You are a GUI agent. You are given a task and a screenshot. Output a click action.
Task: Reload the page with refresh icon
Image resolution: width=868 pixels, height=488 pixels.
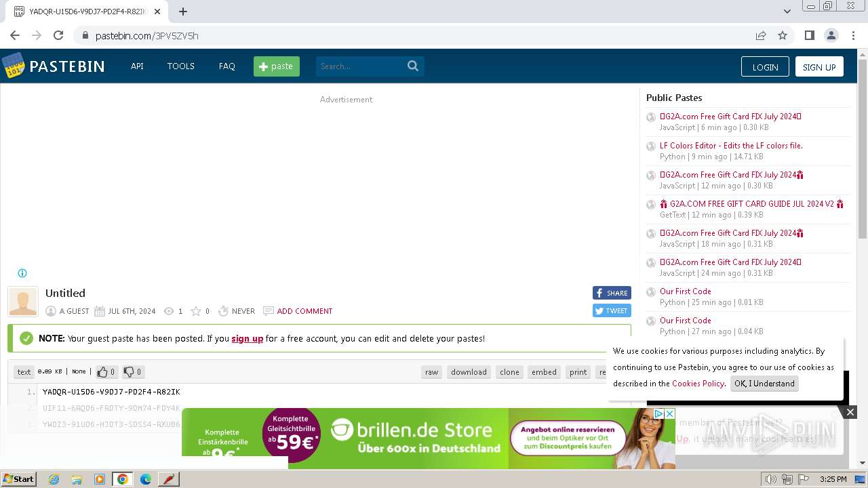coord(58,35)
